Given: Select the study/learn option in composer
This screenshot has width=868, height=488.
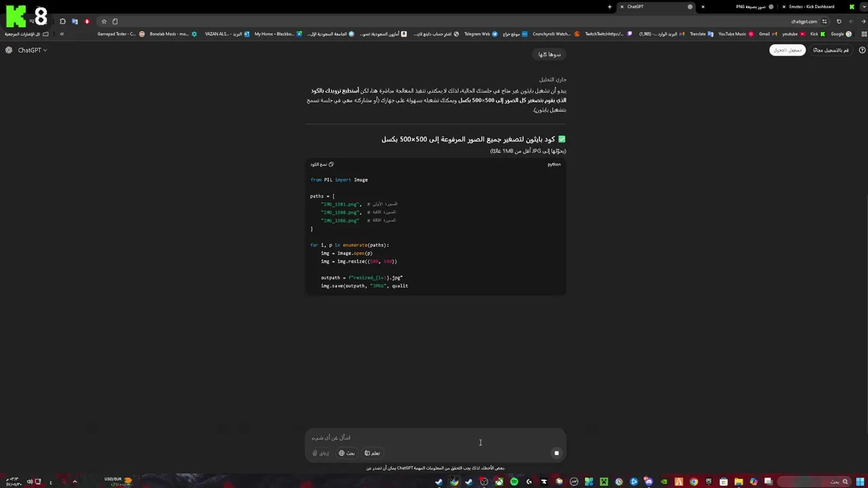Looking at the screenshot, I should point(372,453).
